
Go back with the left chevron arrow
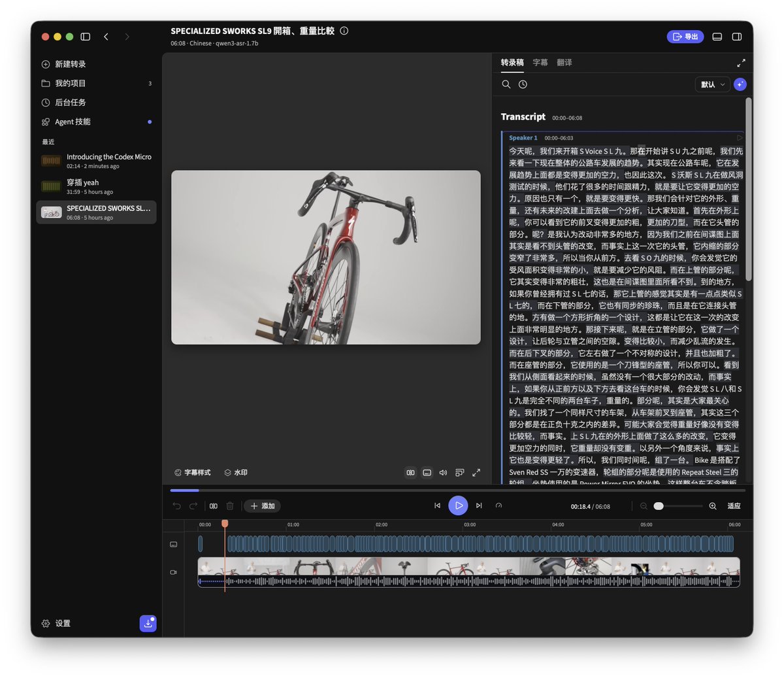[x=106, y=37]
